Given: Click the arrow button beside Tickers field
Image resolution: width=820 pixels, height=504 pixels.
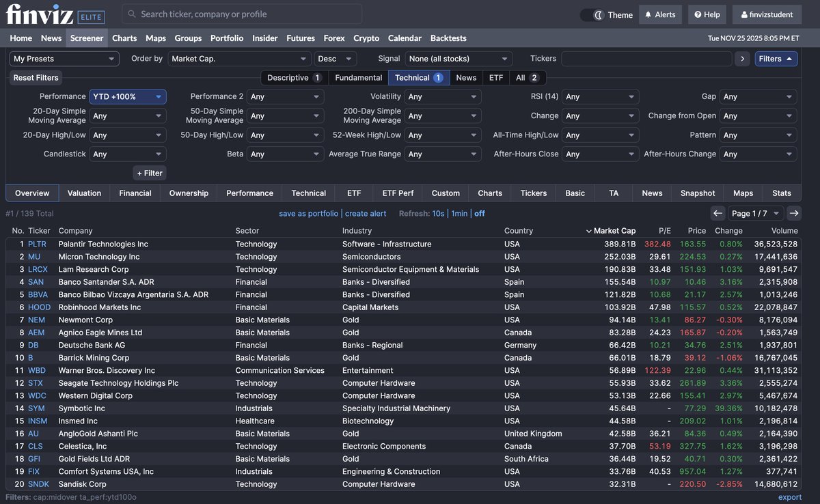Looking at the screenshot, I should click(x=742, y=59).
